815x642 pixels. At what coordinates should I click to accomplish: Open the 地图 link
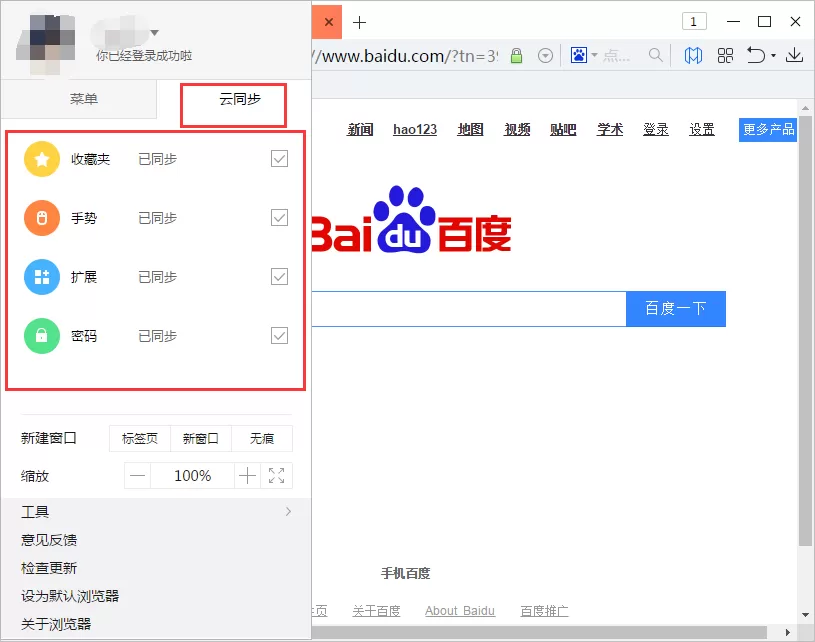[x=470, y=129]
